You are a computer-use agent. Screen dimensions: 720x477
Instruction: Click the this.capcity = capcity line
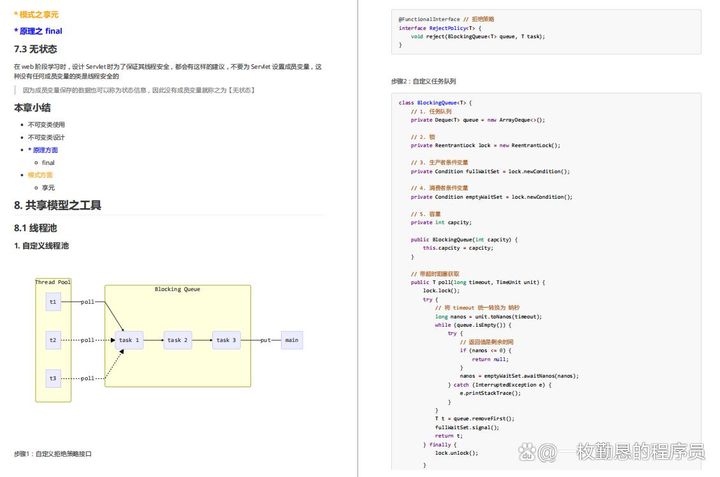(x=458, y=248)
